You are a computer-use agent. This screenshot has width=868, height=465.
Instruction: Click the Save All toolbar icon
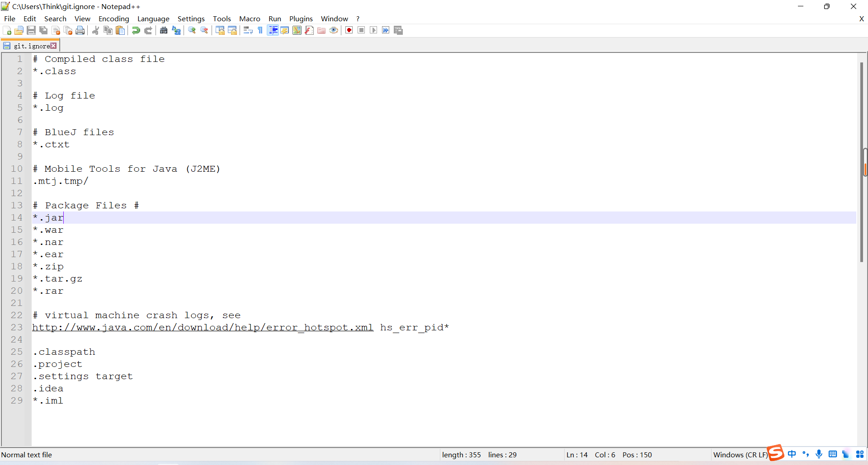43,30
